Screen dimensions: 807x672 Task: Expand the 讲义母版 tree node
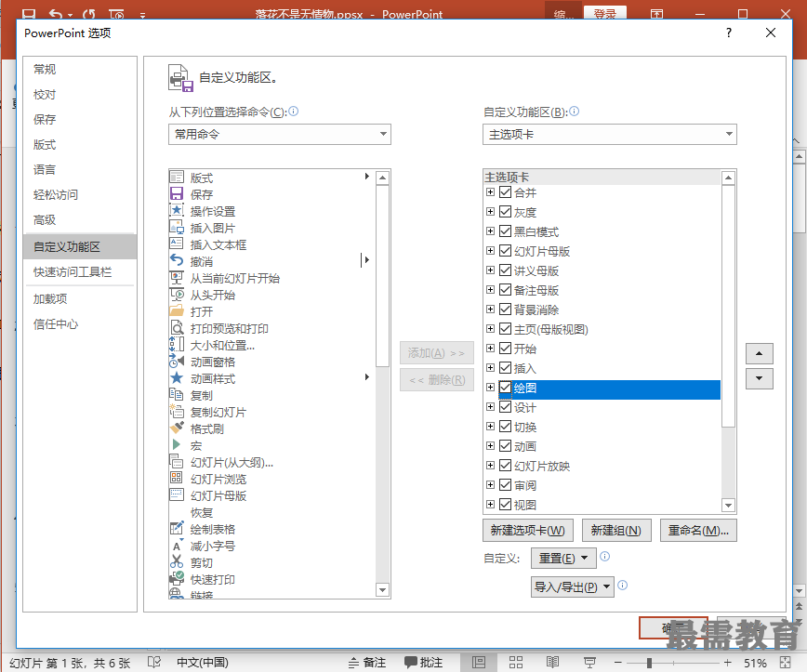pyautogui.click(x=491, y=270)
